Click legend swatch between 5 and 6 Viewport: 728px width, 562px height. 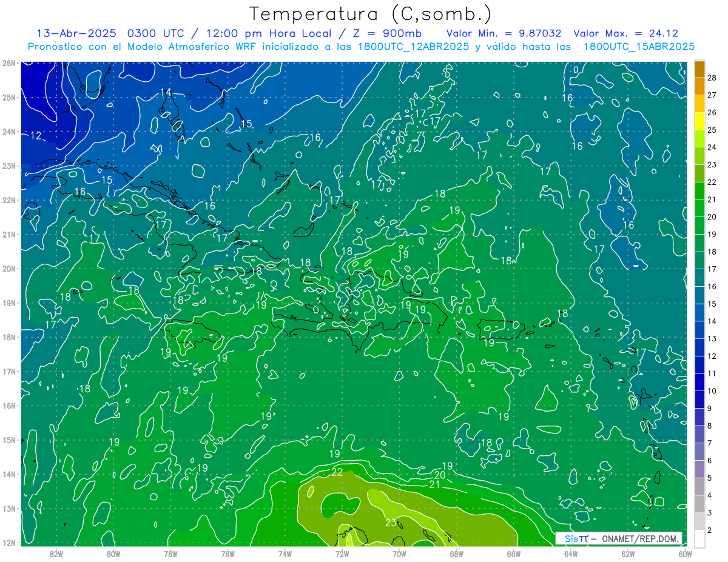(x=699, y=469)
